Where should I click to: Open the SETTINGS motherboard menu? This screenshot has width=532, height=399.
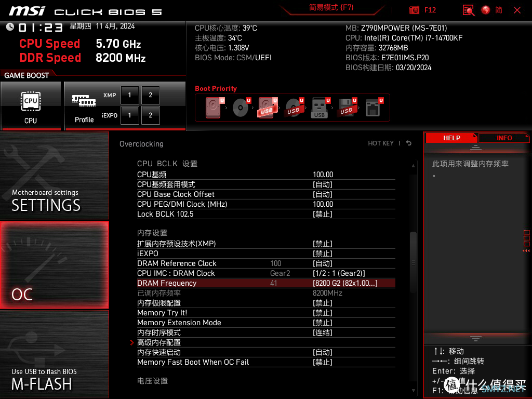54,176
